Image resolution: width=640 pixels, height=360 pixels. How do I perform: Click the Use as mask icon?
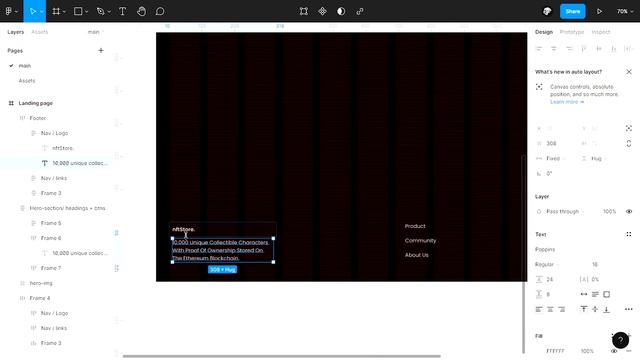tap(341, 11)
